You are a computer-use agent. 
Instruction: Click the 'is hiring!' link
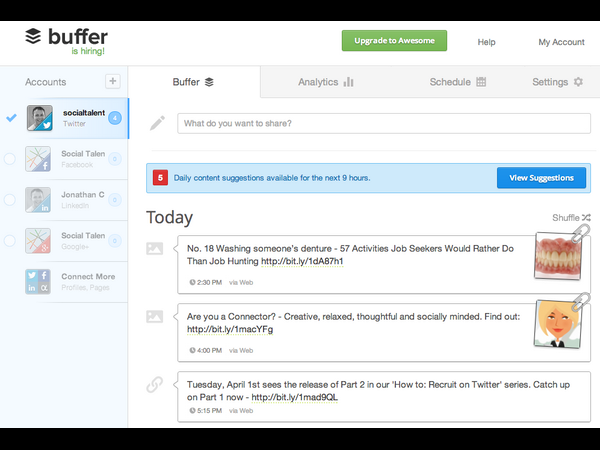pyautogui.click(x=88, y=51)
